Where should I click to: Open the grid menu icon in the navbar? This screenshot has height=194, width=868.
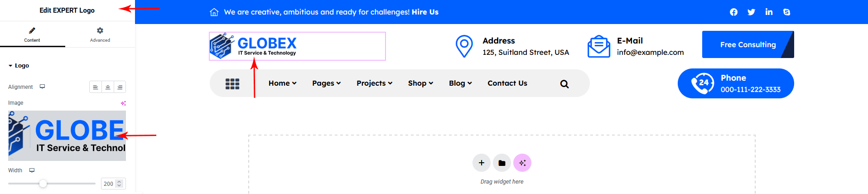(232, 84)
